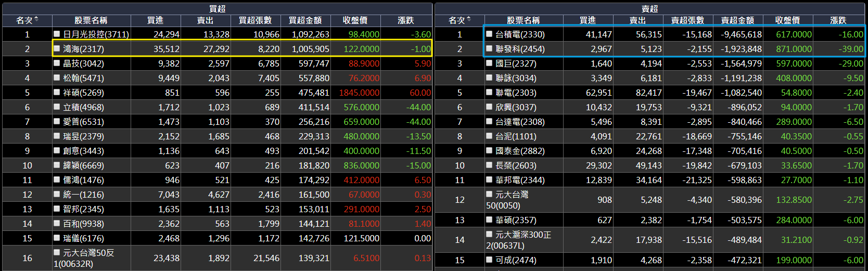Click net sell value -21,325

(697, 180)
